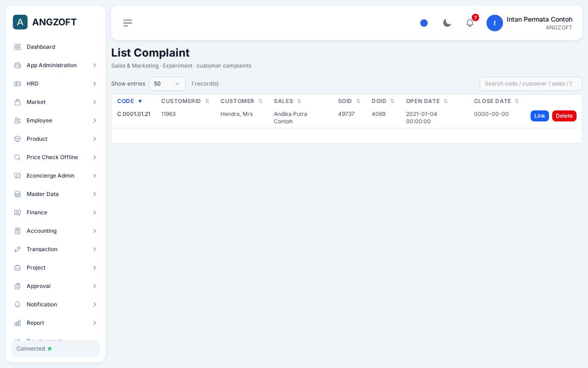588x368 pixels.
Task: Sort by the SALES column icon
Action: click(x=299, y=101)
